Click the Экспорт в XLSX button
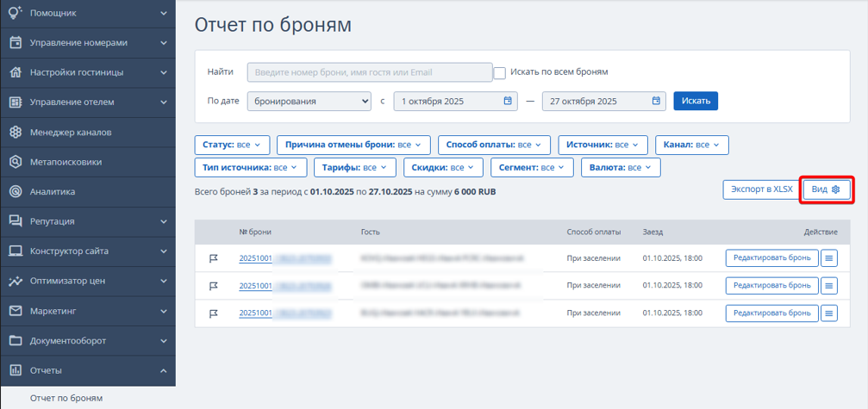Image resolution: width=868 pixels, height=409 pixels. click(756, 189)
